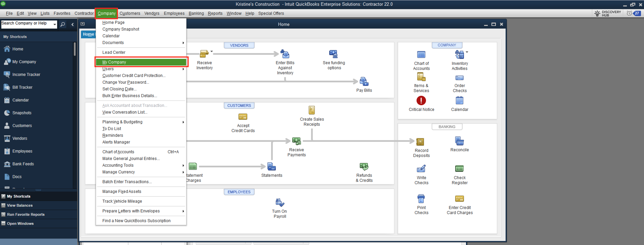Click the COMPANY section button
Screen dimensions: 644x245
click(x=447, y=45)
